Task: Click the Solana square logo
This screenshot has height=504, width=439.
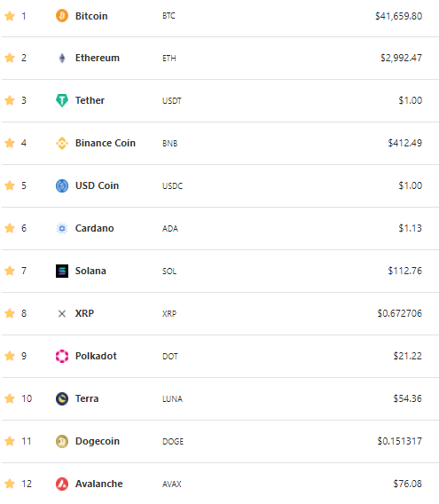Action: pos(62,271)
